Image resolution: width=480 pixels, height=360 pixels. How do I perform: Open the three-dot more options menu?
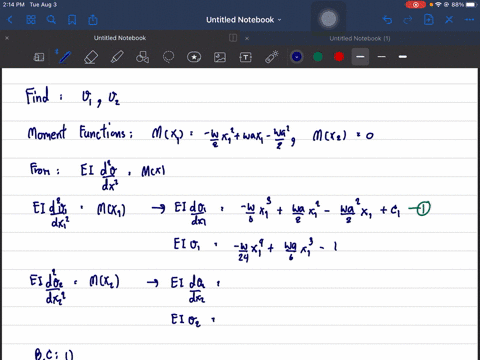pyautogui.click(x=469, y=20)
